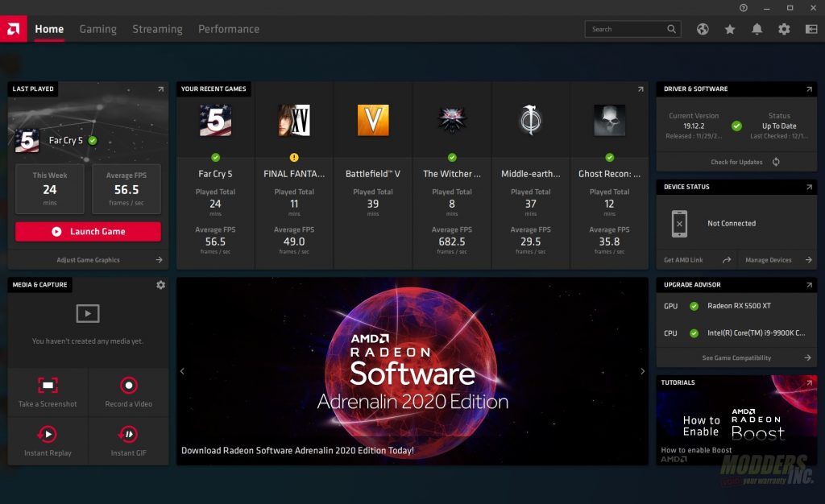Start Record a Video capture
Viewport: 825px width, 504px height.
tap(128, 386)
